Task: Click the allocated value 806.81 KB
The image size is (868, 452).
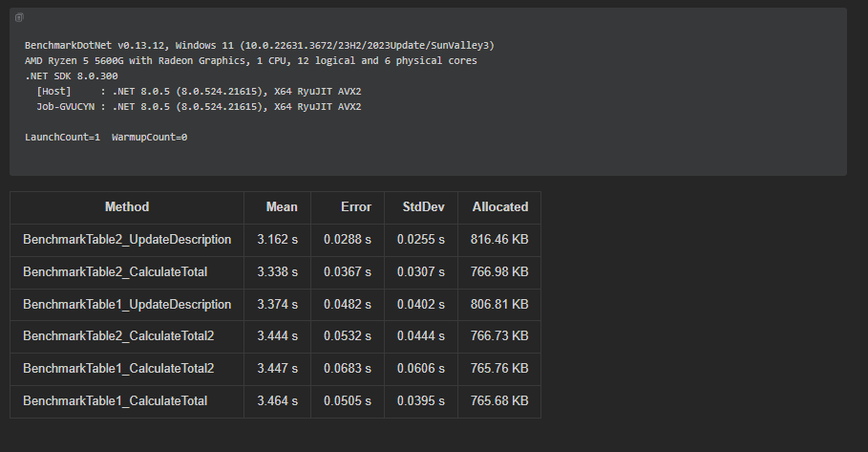Action: tap(499, 305)
